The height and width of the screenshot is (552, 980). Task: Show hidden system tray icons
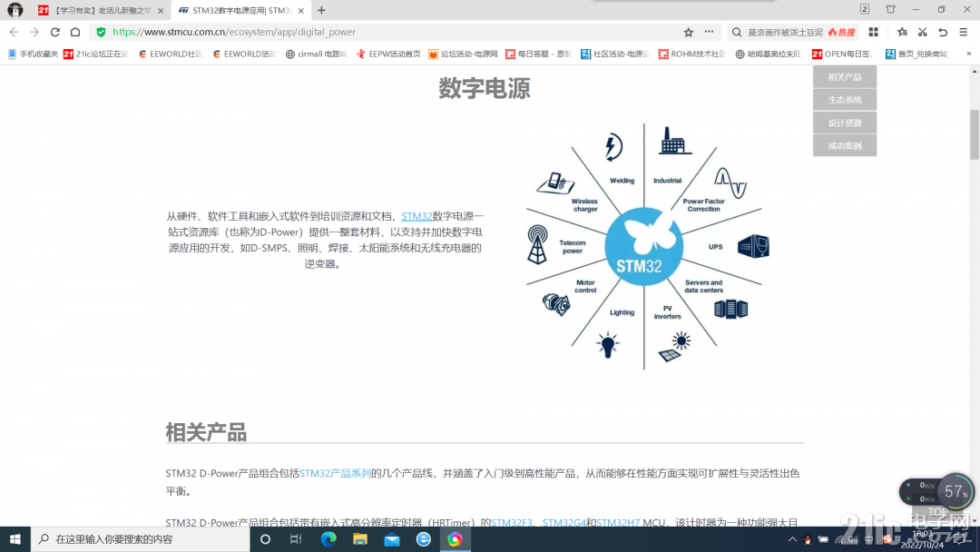pyautogui.click(x=792, y=539)
